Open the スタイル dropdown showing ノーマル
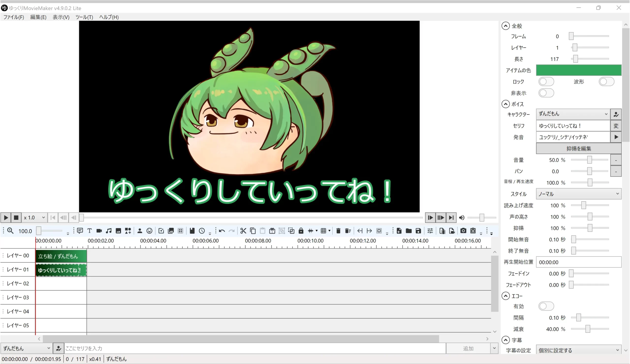Viewport: 630px width, 364px height. tap(579, 194)
